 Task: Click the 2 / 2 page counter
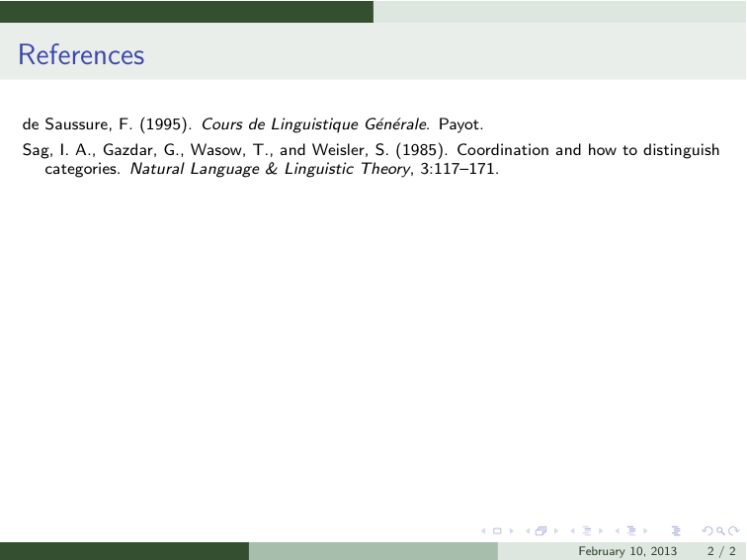pos(721,551)
